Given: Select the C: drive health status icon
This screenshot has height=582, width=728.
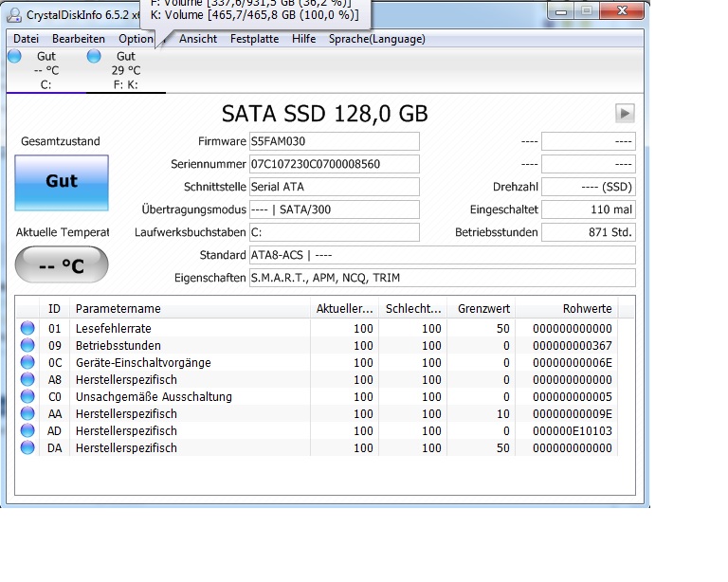Looking at the screenshot, I should pos(15,56).
